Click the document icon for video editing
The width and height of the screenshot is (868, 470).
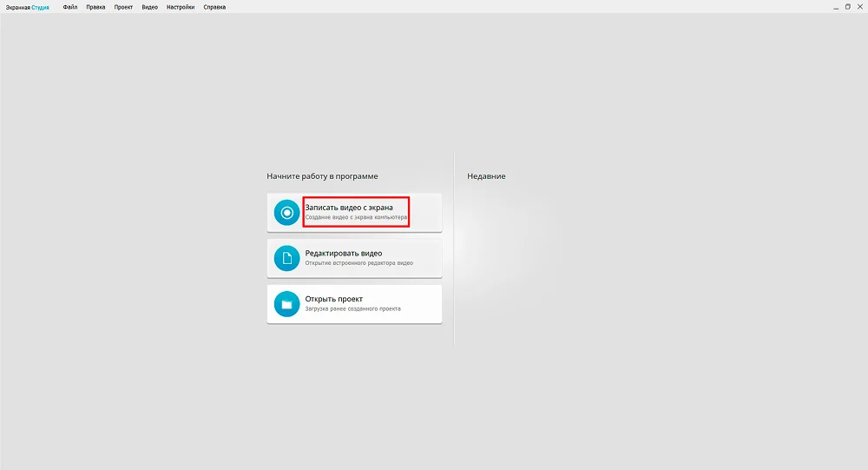(x=286, y=258)
